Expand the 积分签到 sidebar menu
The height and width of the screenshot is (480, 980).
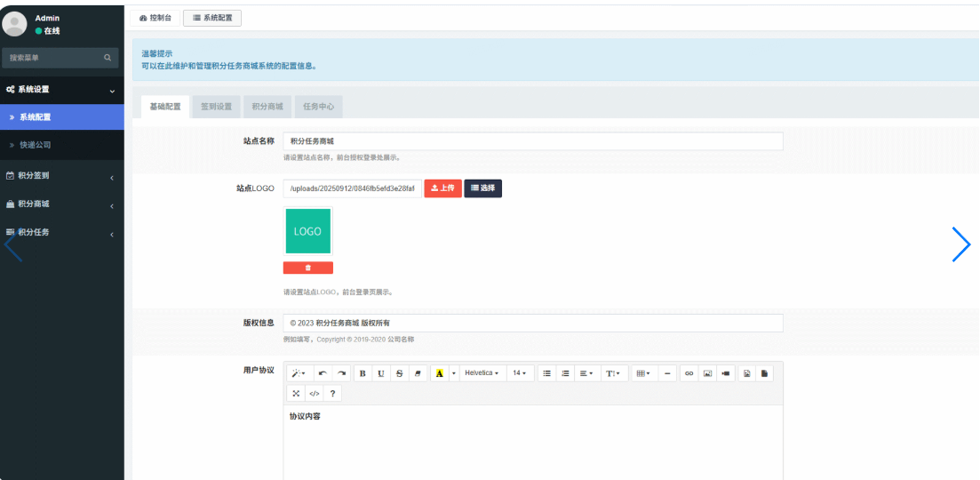[x=61, y=176]
